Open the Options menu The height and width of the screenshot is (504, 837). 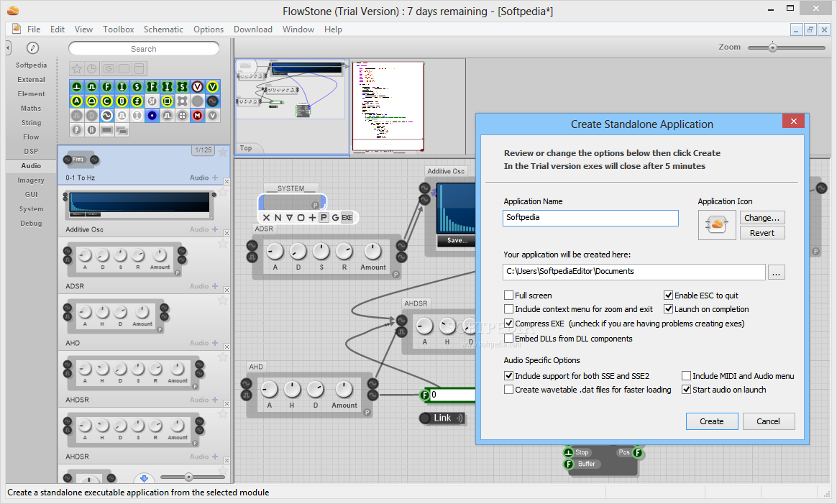click(x=209, y=29)
